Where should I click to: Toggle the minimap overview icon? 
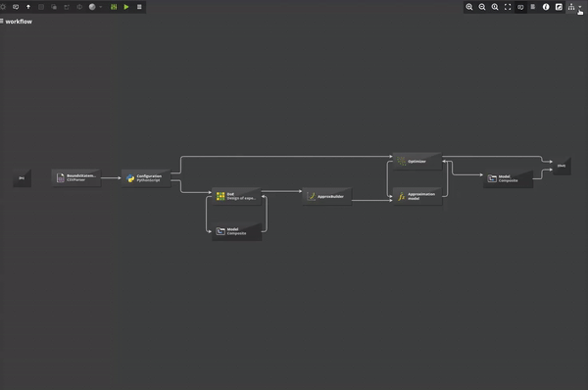[x=559, y=7]
